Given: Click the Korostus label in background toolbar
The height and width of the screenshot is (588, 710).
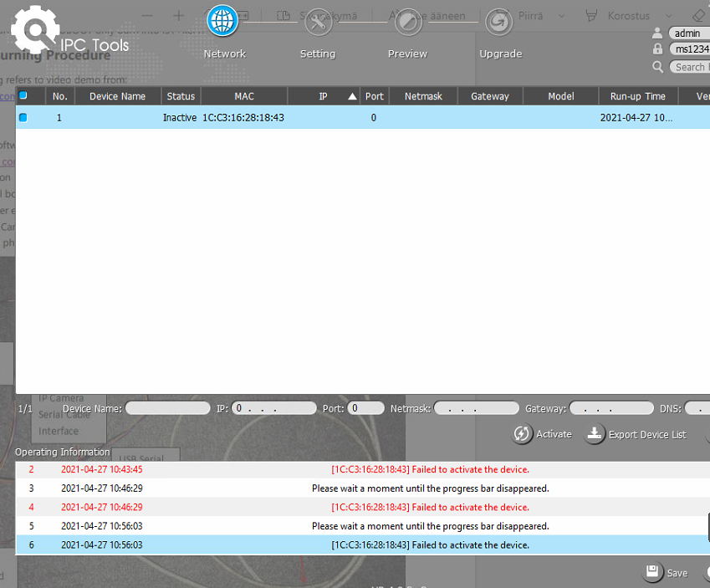Looking at the screenshot, I should point(629,16).
